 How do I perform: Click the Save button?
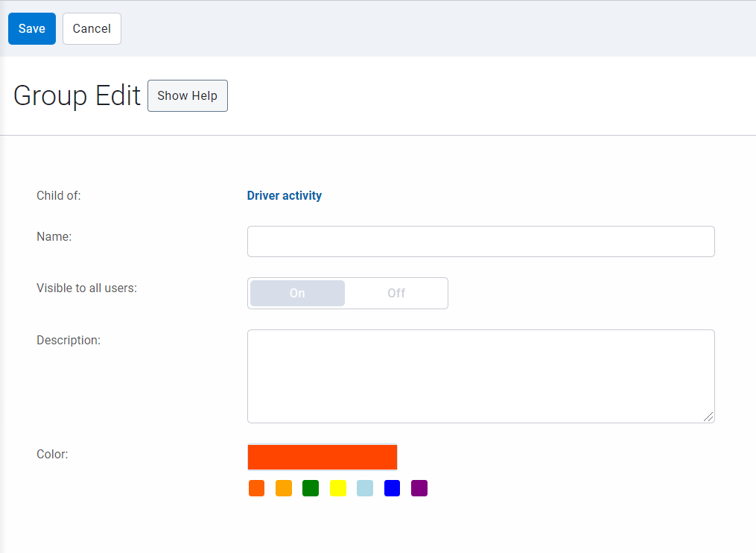pos(32,28)
